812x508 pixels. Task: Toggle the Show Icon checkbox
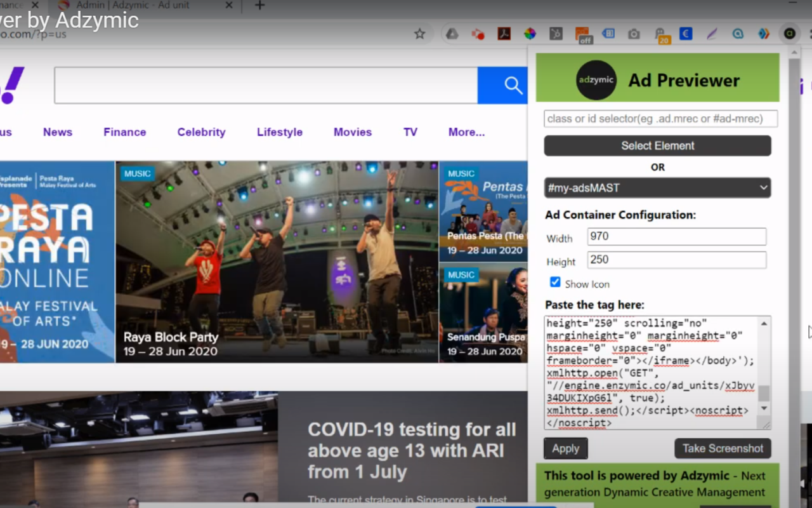click(555, 282)
